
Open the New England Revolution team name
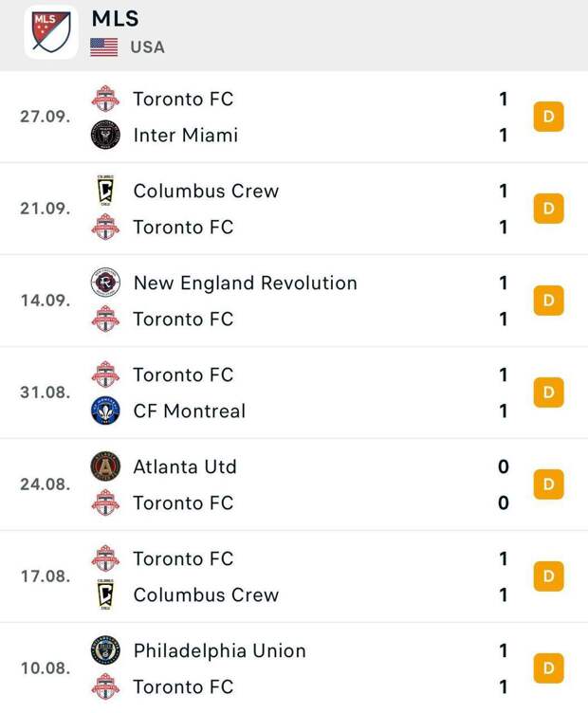pos(245,283)
